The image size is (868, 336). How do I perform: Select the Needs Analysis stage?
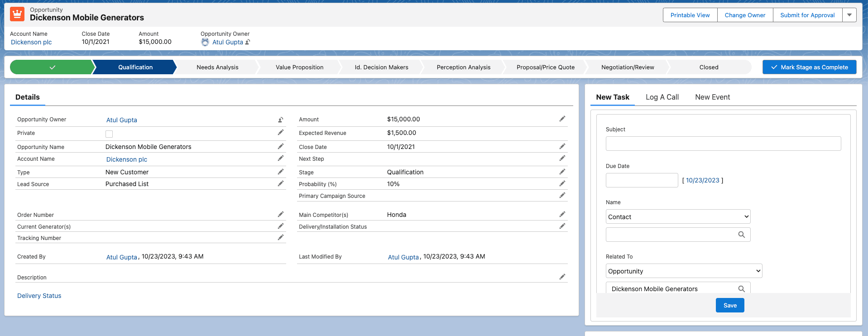click(217, 67)
